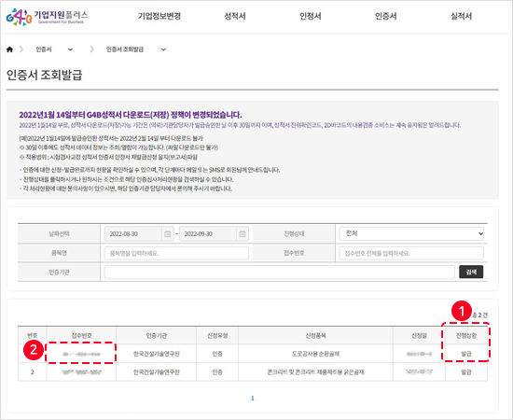Click the 신청품목 column header
The image size is (513, 420).
[315, 336]
